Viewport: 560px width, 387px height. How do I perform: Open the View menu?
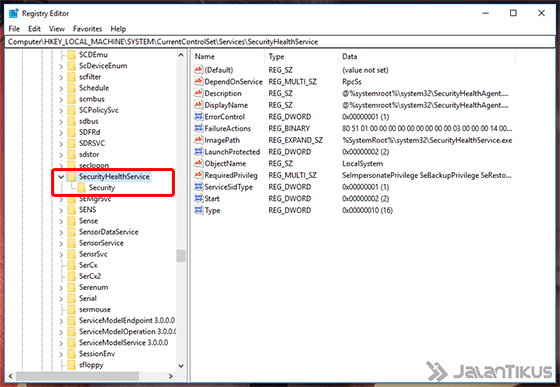pyautogui.click(x=57, y=29)
